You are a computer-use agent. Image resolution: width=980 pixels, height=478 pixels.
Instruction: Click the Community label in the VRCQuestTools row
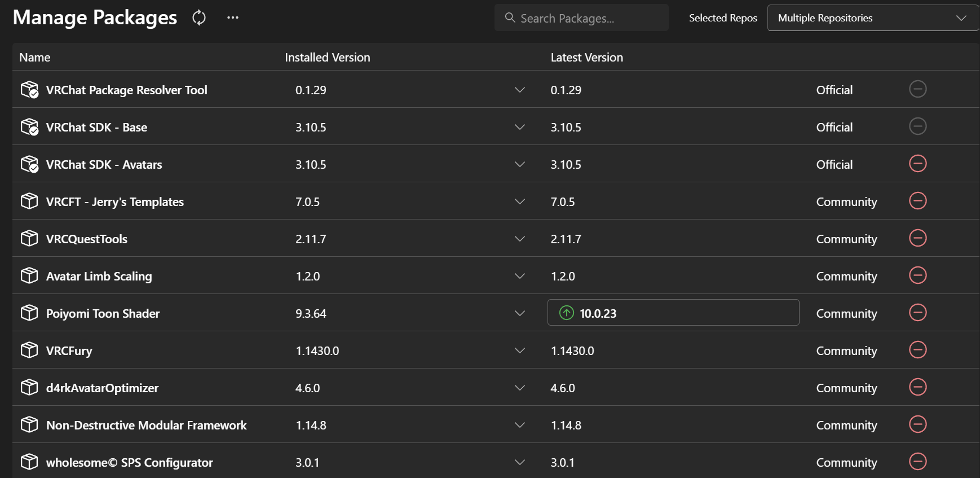coord(847,239)
